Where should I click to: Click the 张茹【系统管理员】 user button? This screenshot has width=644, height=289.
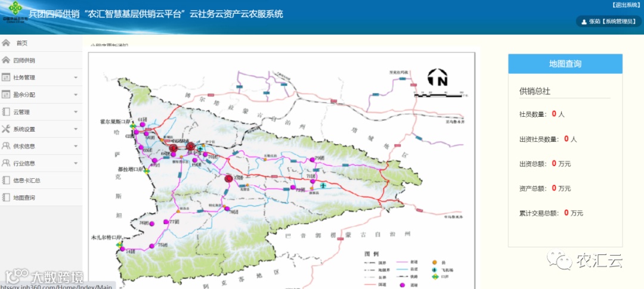click(x=609, y=21)
